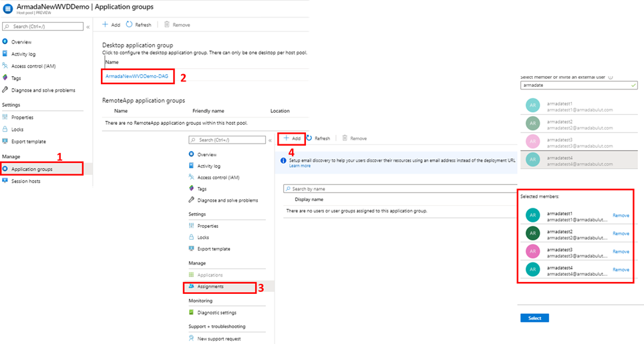Click the Search by name field
The height and width of the screenshot is (344, 644).
[400, 189]
